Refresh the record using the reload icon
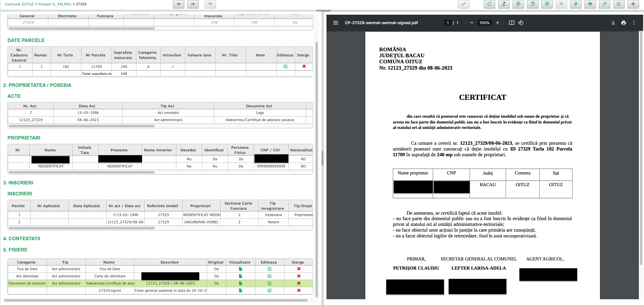 click(489, 4)
